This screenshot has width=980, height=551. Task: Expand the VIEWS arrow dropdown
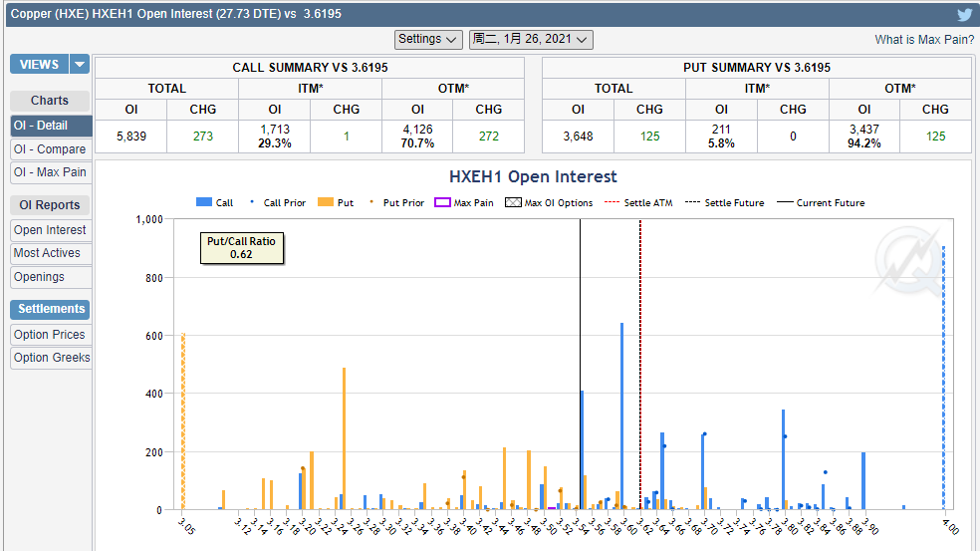(80, 65)
